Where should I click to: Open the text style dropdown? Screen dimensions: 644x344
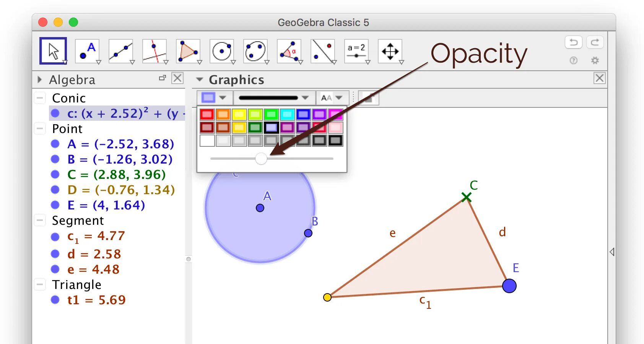pos(339,97)
